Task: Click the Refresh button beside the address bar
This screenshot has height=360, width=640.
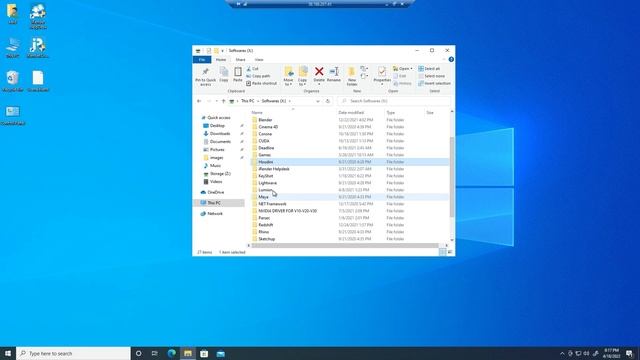Action: point(328,101)
